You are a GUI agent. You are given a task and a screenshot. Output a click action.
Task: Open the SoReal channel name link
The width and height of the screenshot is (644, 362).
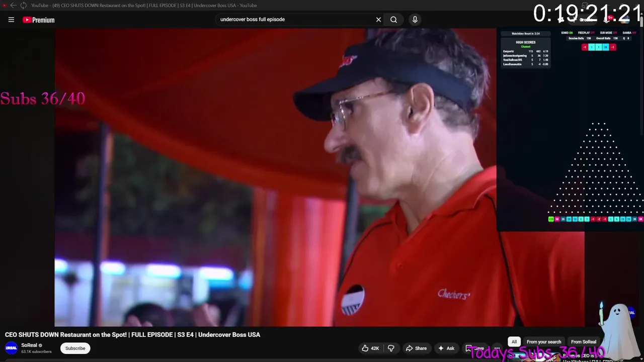pos(29,345)
